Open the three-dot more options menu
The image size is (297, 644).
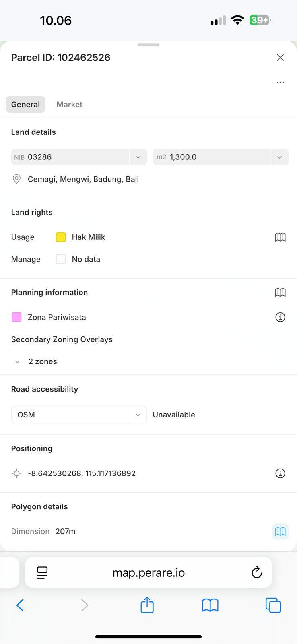click(x=280, y=82)
